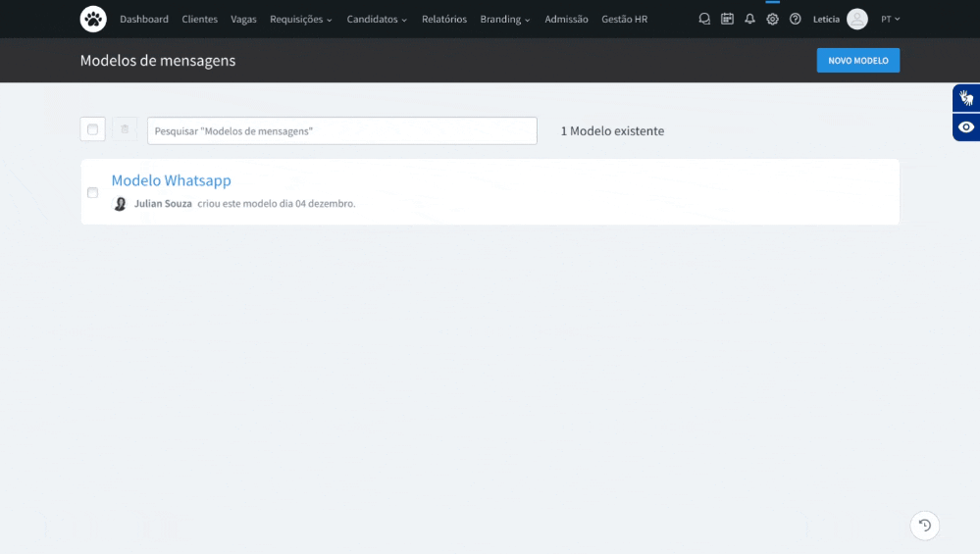This screenshot has height=554, width=980.
Task: Toggle the eye accessibility visibility button
Action: (x=966, y=127)
